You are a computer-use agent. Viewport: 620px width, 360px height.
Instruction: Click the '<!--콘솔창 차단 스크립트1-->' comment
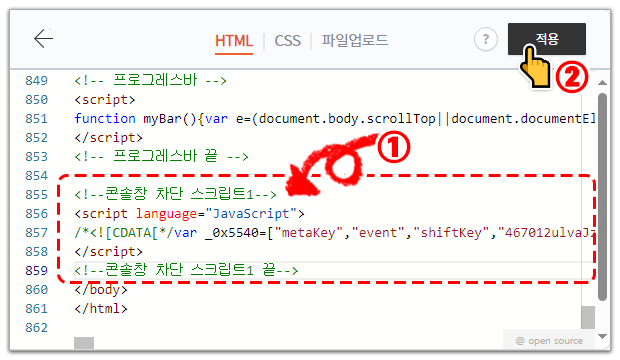(175, 194)
